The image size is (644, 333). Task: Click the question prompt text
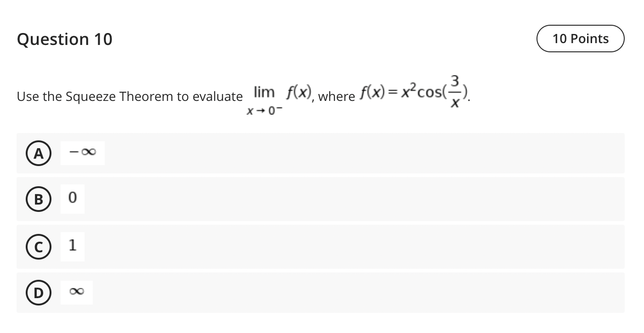(130, 96)
